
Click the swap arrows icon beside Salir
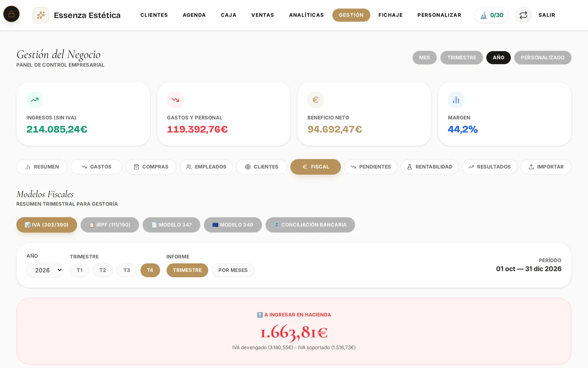523,15
